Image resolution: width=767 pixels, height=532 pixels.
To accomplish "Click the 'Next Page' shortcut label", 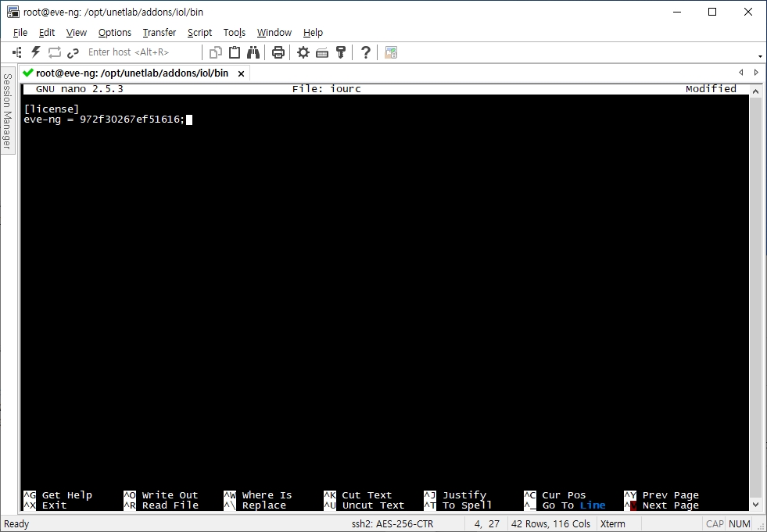I will 671,505.
